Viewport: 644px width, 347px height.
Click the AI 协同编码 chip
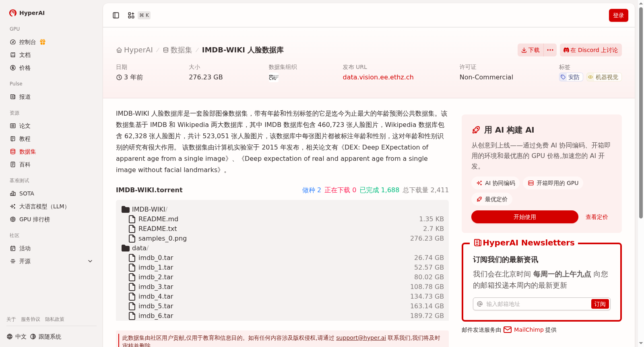[x=495, y=183]
